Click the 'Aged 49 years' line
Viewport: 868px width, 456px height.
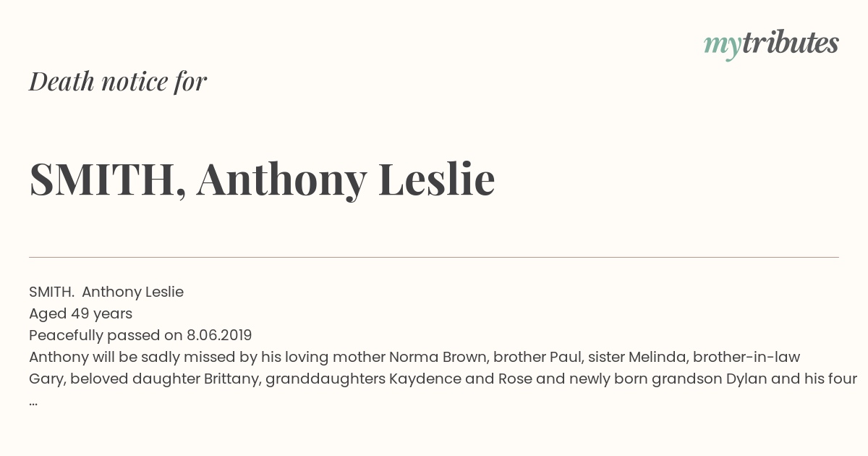coord(80,313)
